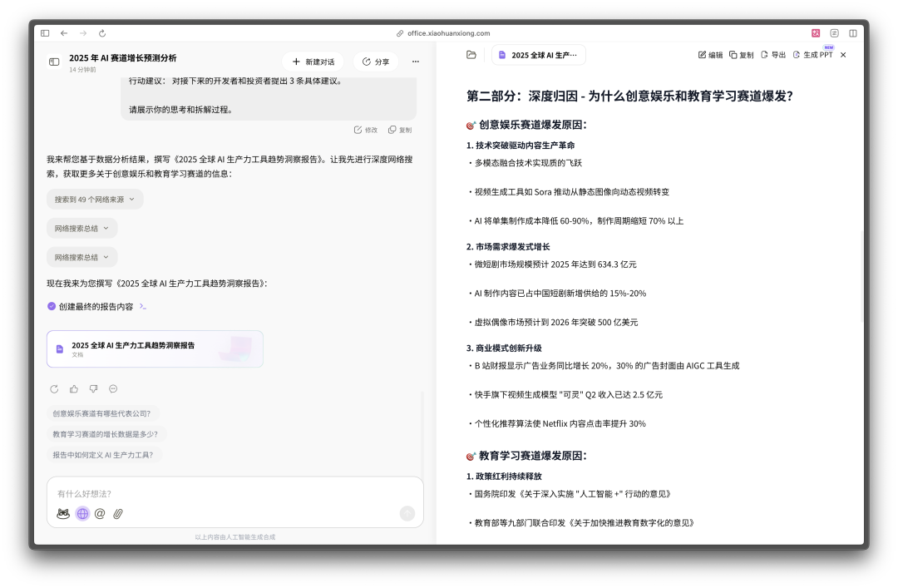898x588 pixels.
Task: Toggle the browser sidebar icon
Action: click(45, 33)
